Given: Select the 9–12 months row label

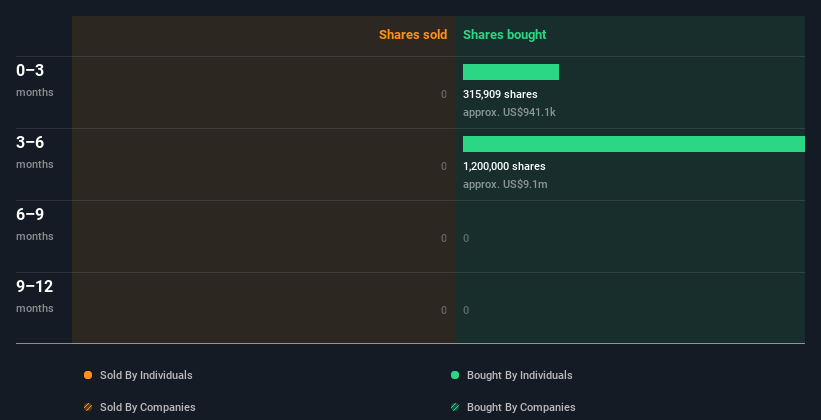Looking at the screenshot, I should click(34, 295).
